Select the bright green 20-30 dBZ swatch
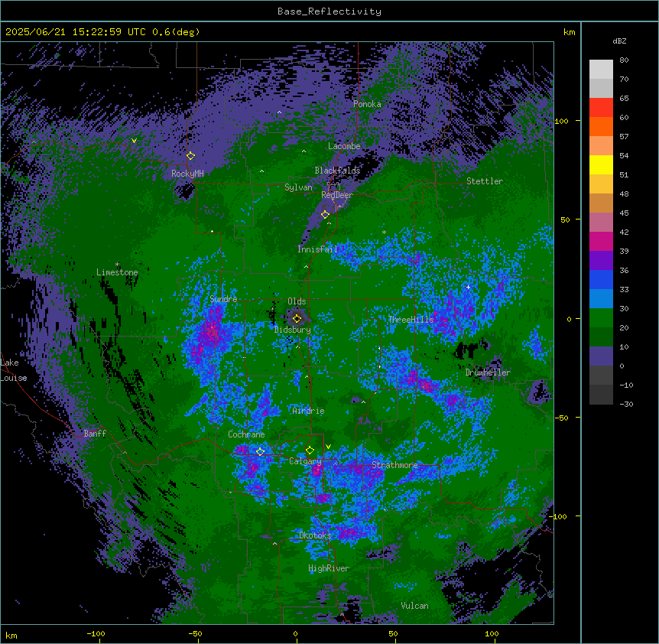Viewport: 659px width, 644px height. [x=601, y=318]
